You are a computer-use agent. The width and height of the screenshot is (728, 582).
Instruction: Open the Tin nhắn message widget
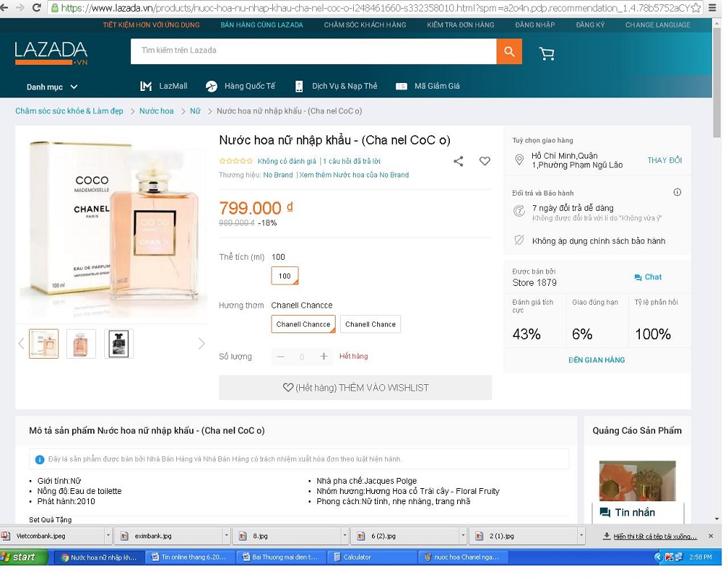[638, 512]
